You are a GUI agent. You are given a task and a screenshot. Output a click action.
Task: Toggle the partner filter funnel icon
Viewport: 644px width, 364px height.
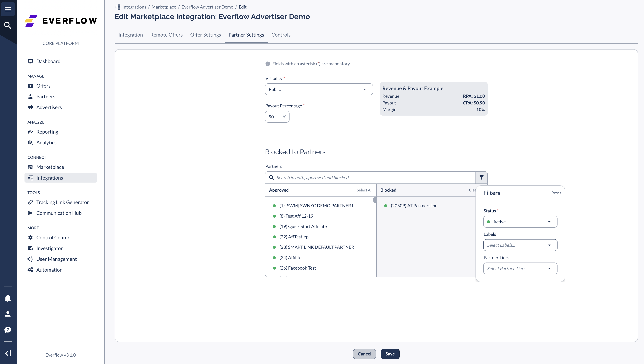(x=481, y=178)
